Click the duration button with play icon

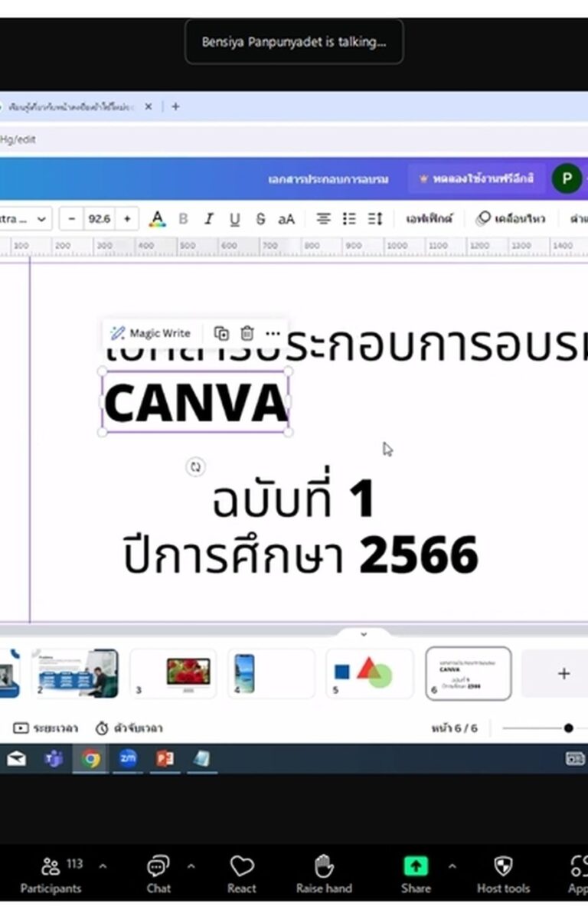coord(46,728)
